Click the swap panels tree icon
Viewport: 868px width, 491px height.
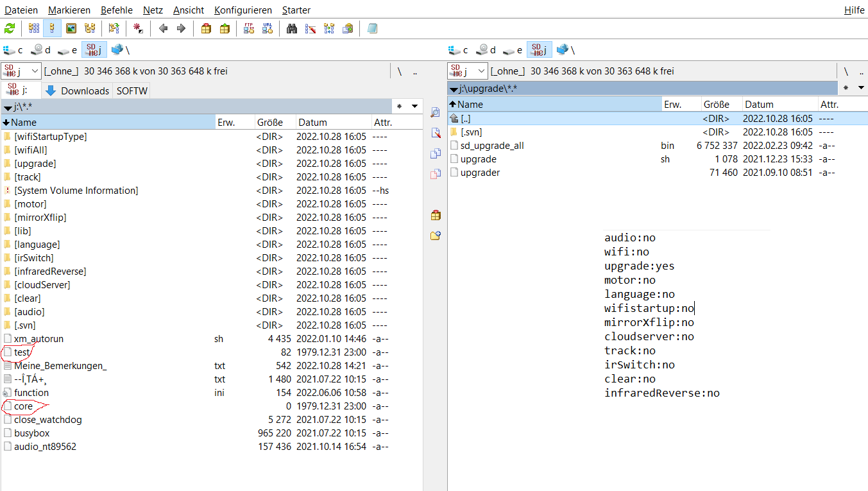pyautogui.click(x=114, y=28)
